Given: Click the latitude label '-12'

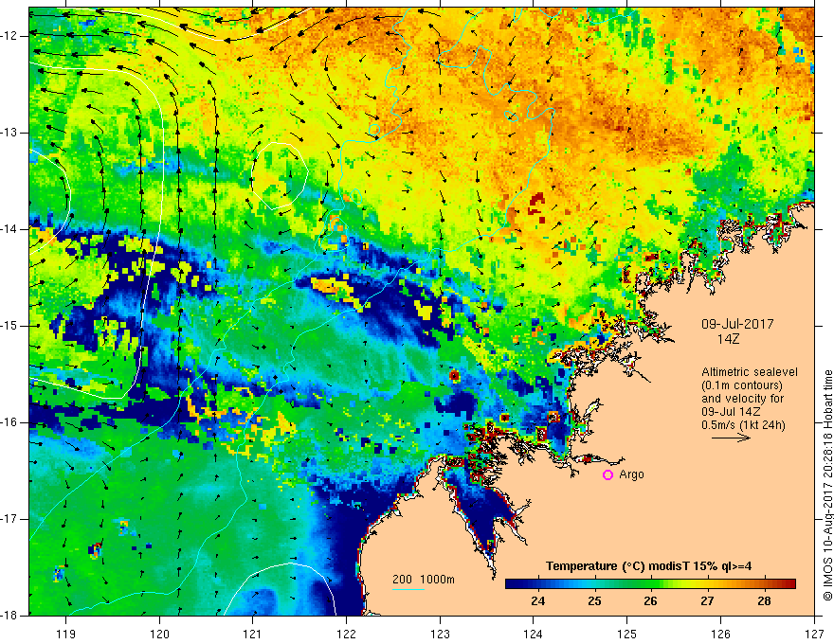Looking at the screenshot, I should tap(9, 36).
